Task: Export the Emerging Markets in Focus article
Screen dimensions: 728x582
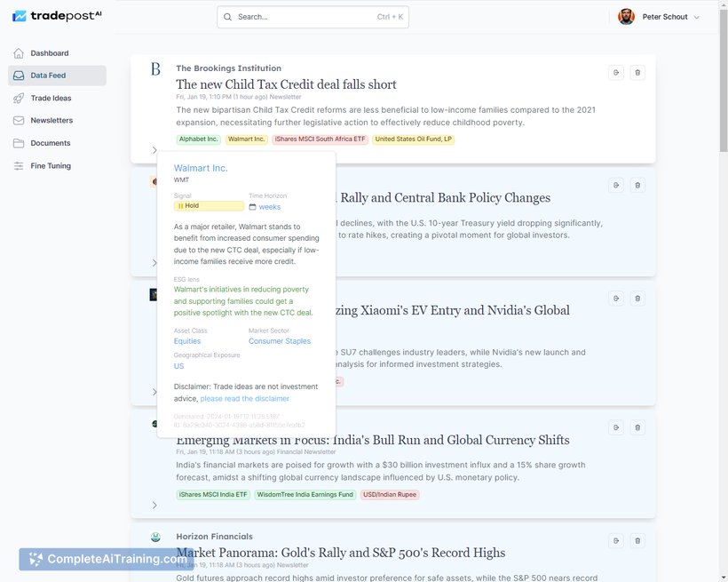Action: pos(615,427)
